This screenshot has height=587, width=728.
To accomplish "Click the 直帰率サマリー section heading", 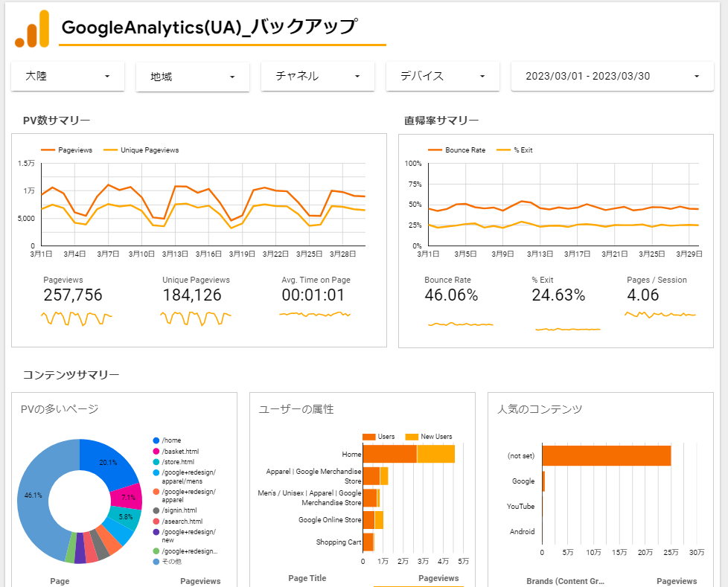I will (x=441, y=121).
